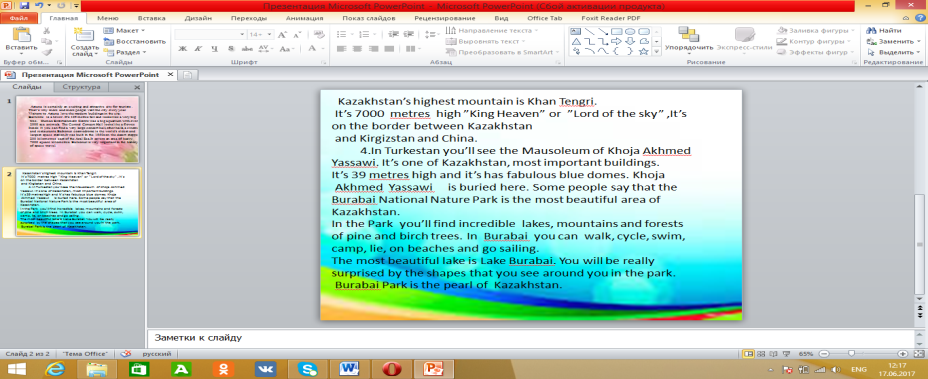928x379 pixels.
Task: Apply Format Painter brush
Action: 47,52
